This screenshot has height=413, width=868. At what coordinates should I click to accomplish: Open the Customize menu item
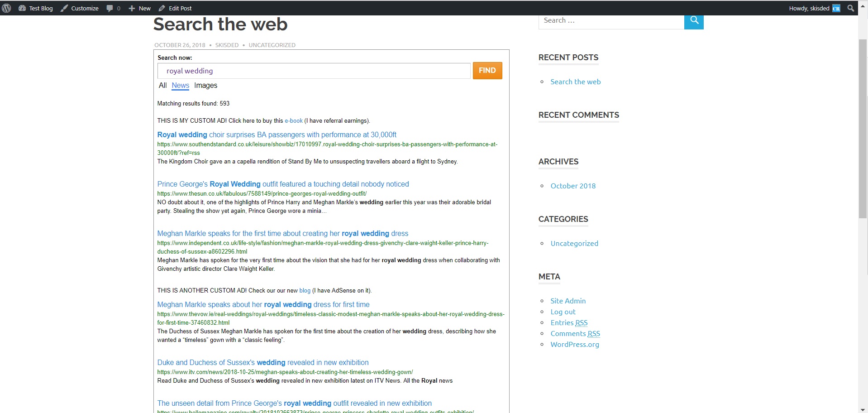[85, 8]
